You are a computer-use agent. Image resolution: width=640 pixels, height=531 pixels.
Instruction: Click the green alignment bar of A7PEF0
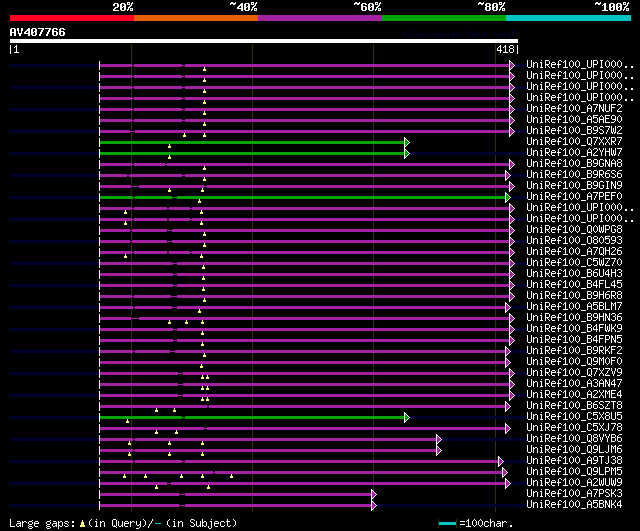tap(302, 198)
